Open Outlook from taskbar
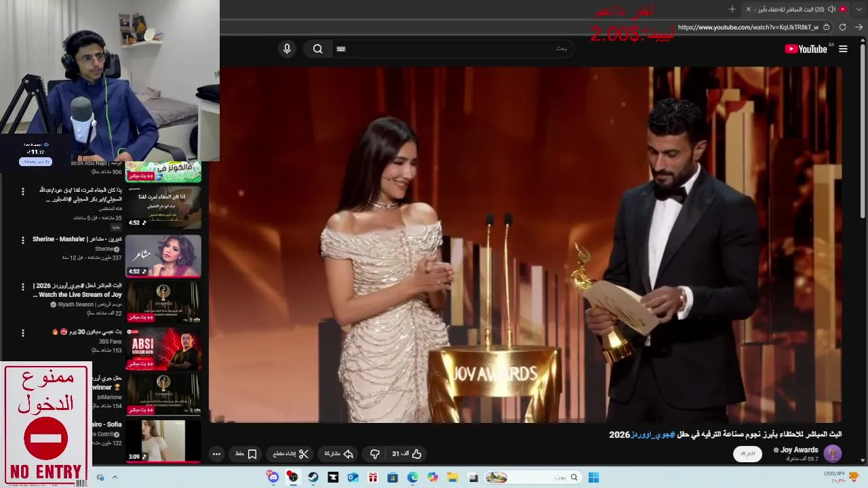This screenshot has width=868, height=488. [353, 477]
